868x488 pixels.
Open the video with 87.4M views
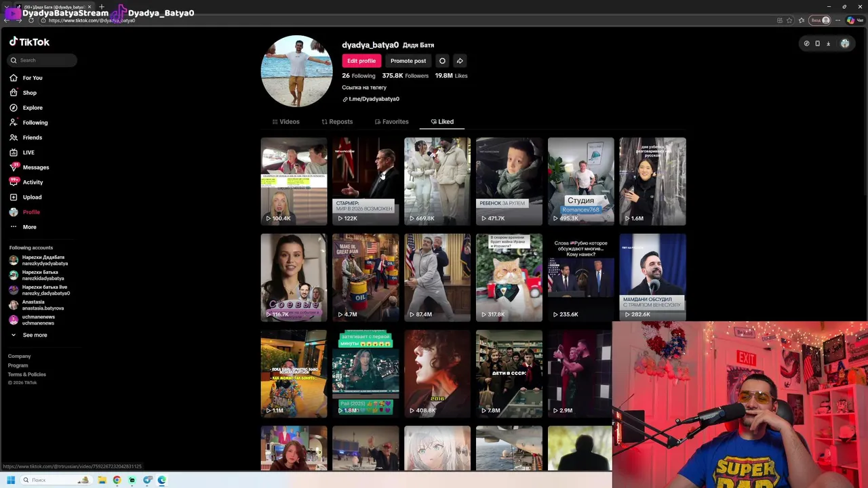click(x=437, y=277)
